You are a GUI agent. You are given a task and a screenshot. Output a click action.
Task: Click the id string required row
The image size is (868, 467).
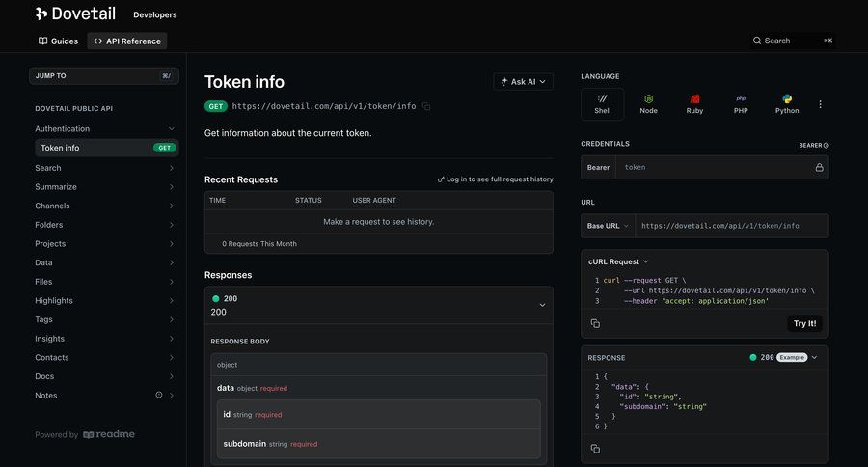click(x=379, y=414)
